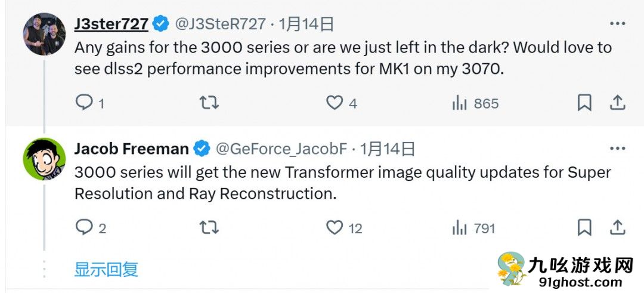The width and height of the screenshot is (644, 293).
Task: Expand replies with 显示回复 link
Action: tap(106, 269)
